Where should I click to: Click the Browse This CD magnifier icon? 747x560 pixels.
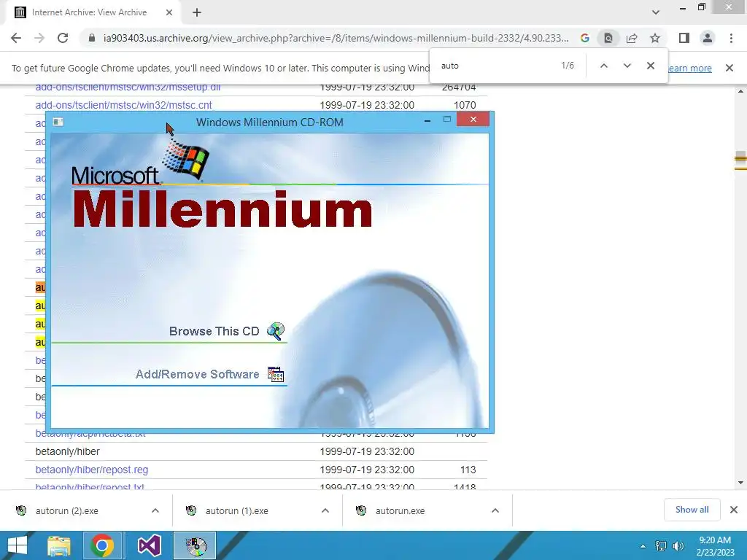click(x=276, y=331)
